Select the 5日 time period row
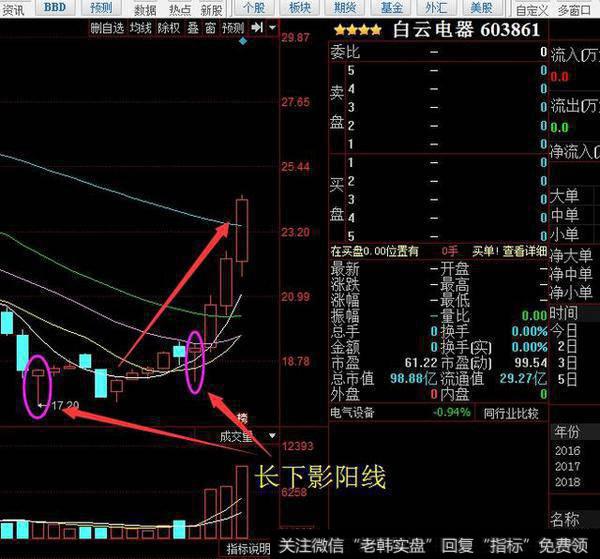Image resolution: width=600 pixels, height=559 pixels. pos(565,379)
